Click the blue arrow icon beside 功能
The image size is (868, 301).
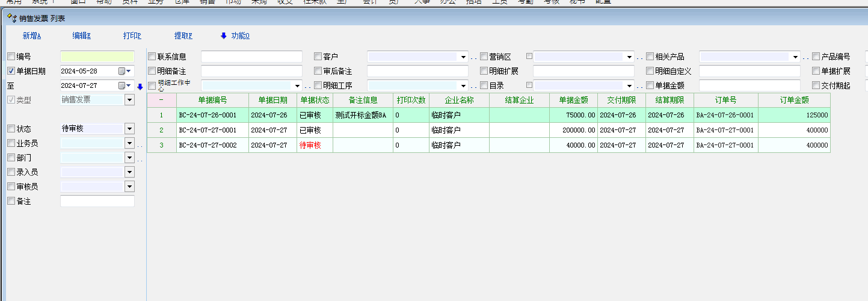[224, 36]
